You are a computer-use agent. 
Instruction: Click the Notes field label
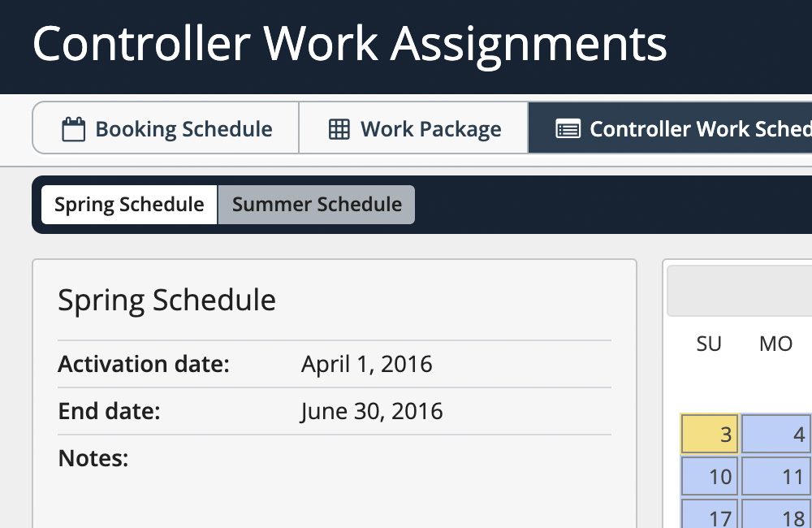tap(93, 458)
